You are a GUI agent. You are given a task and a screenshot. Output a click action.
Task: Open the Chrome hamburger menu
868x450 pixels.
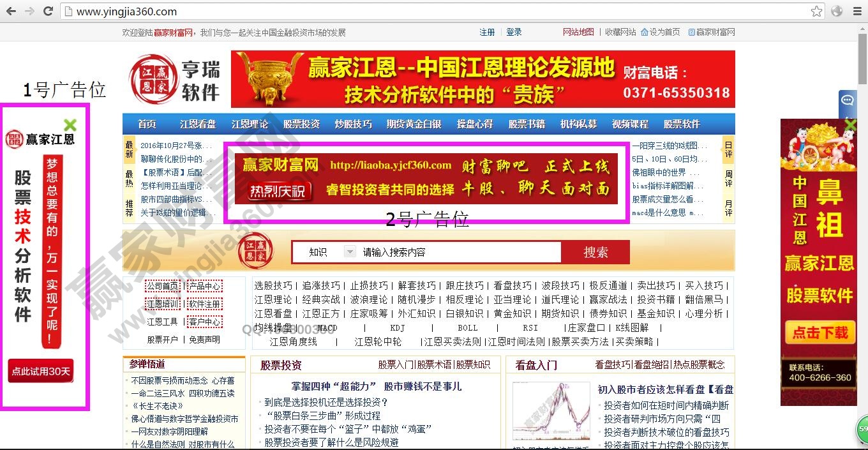pyautogui.click(x=855, y=11)
